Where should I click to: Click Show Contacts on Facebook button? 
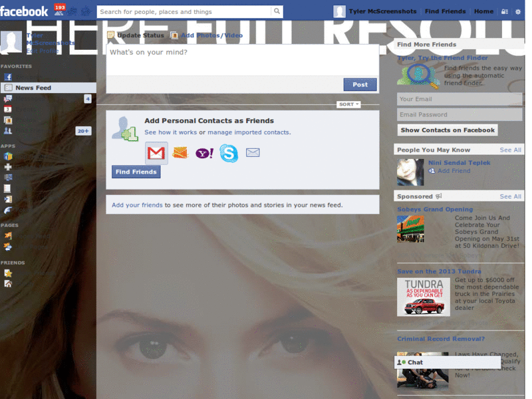pos(448,130)
